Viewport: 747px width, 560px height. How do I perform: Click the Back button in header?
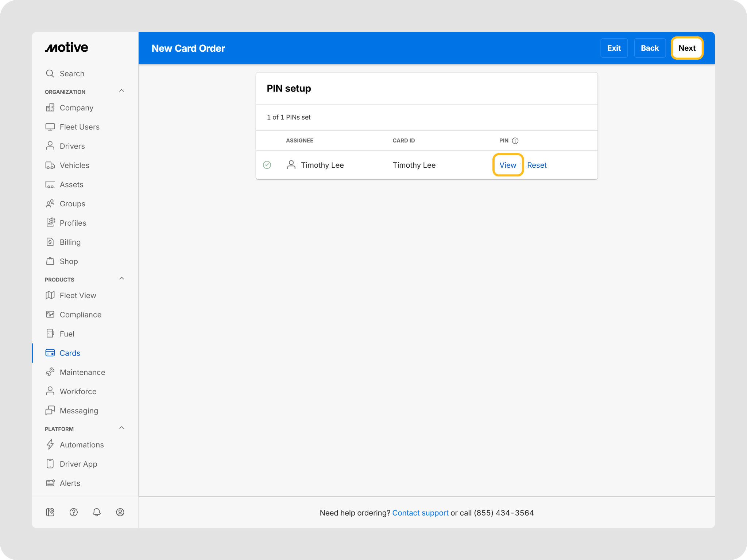coord(650,48)
